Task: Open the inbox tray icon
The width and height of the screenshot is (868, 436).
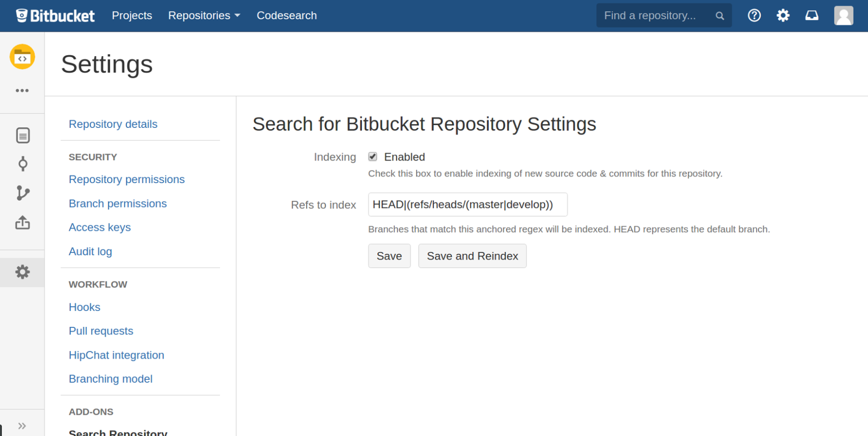Action: tap(812, 16)
